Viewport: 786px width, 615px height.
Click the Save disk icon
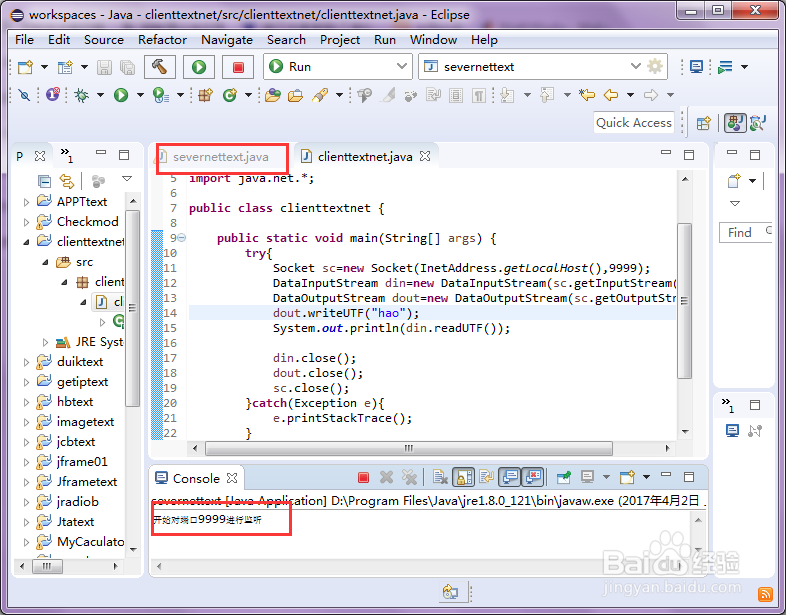[104, 67]
